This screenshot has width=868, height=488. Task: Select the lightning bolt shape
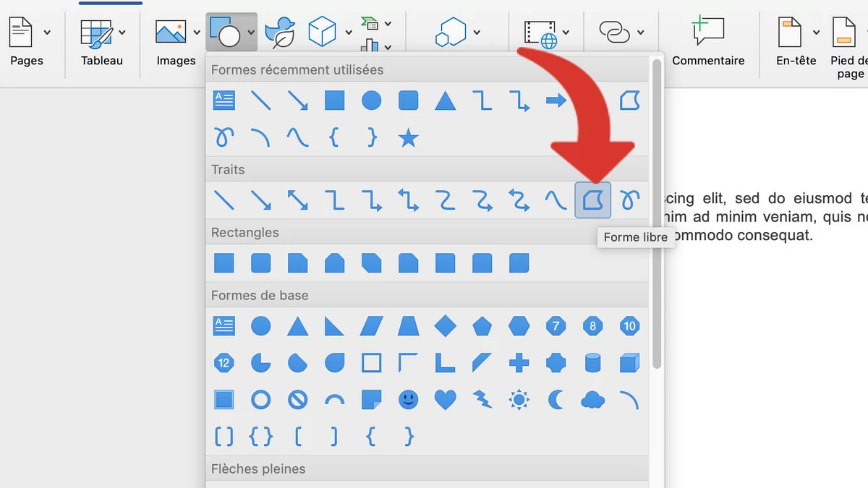coord(482,399)
